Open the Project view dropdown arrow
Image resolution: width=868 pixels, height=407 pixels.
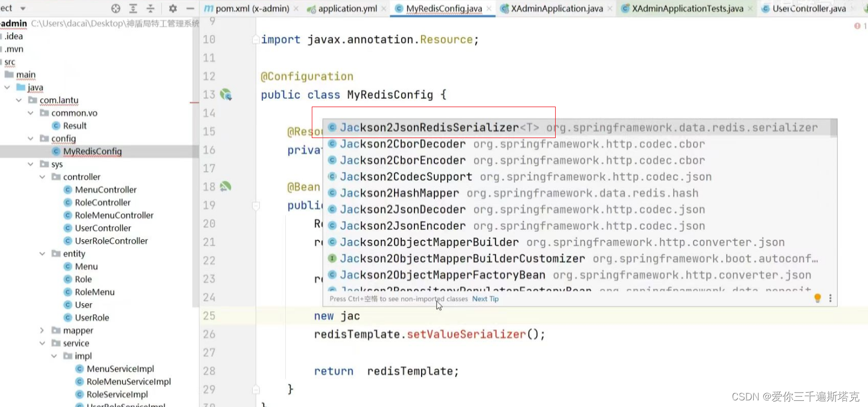pyautogui.click(x=23, y=8)
